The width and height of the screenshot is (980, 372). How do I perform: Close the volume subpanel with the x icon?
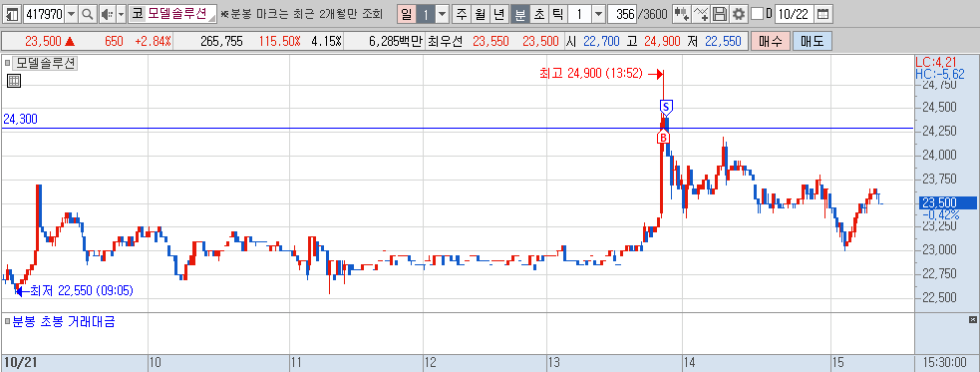pos(972,320)
